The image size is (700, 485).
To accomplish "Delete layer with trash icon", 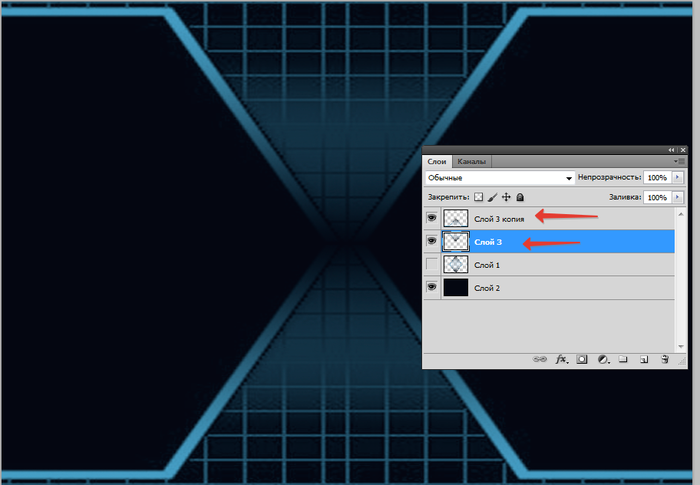I will tap(665, 359).
